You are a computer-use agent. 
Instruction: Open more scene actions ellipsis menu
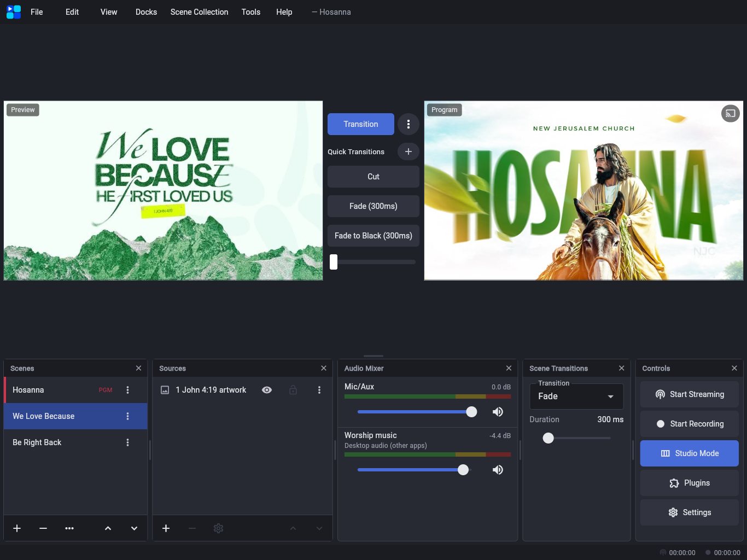69,528
